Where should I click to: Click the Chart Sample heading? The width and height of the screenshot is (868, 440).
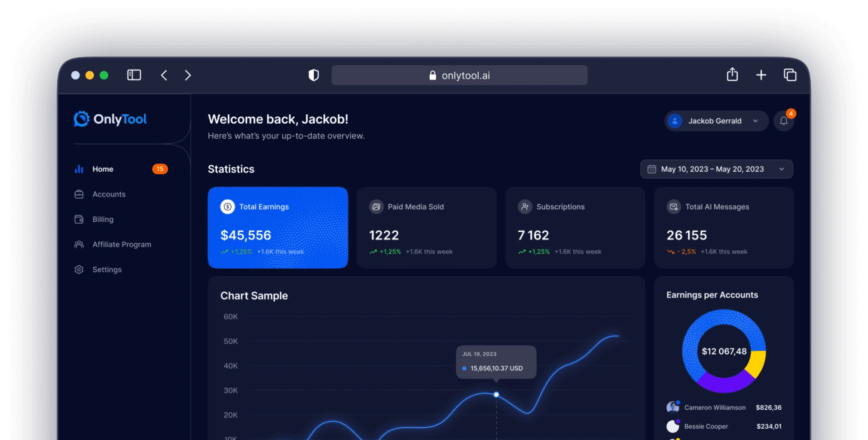point(254,296)
